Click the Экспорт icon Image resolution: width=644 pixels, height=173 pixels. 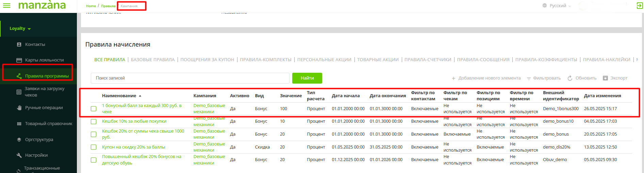(605, 78)
